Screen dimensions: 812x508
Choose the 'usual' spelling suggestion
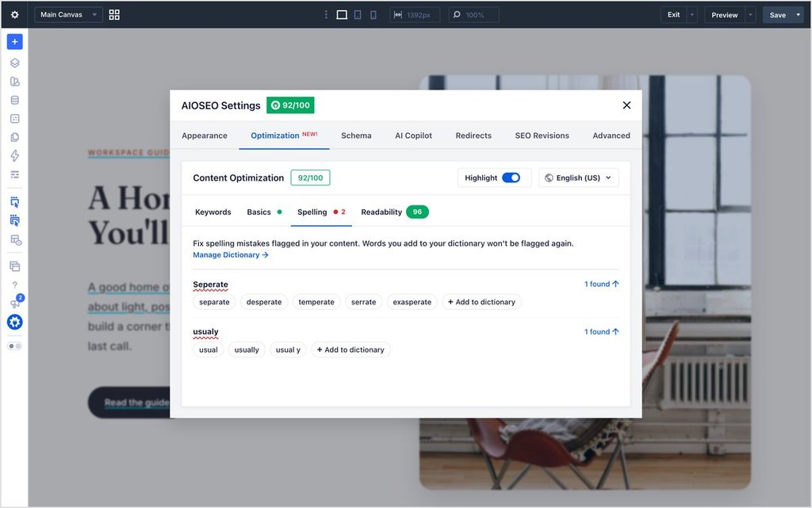pos(209,349)
